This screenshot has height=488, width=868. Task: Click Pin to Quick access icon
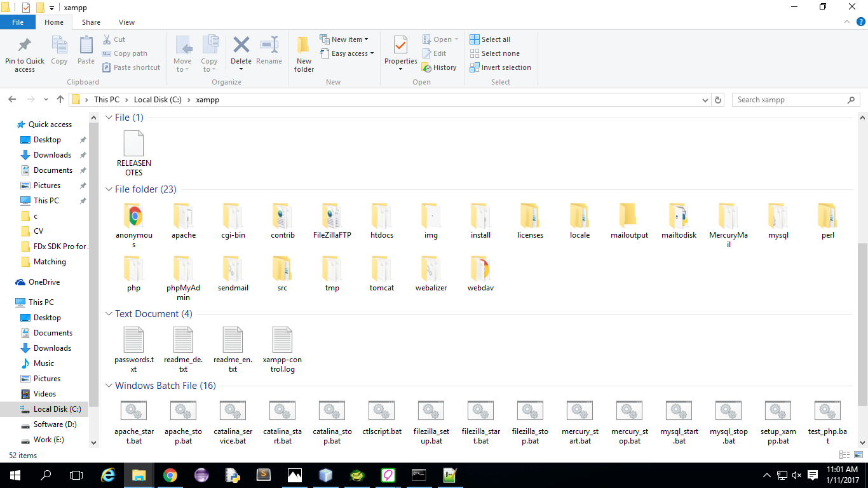(24, 45)
